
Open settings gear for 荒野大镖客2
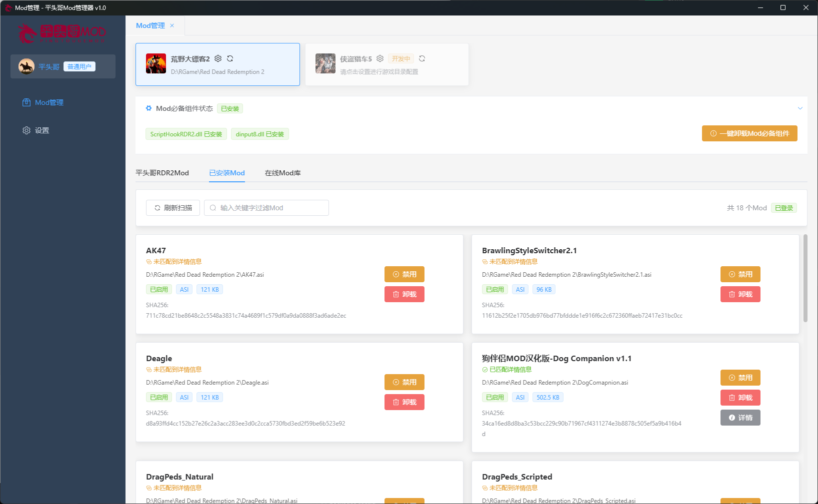point(218,58)
